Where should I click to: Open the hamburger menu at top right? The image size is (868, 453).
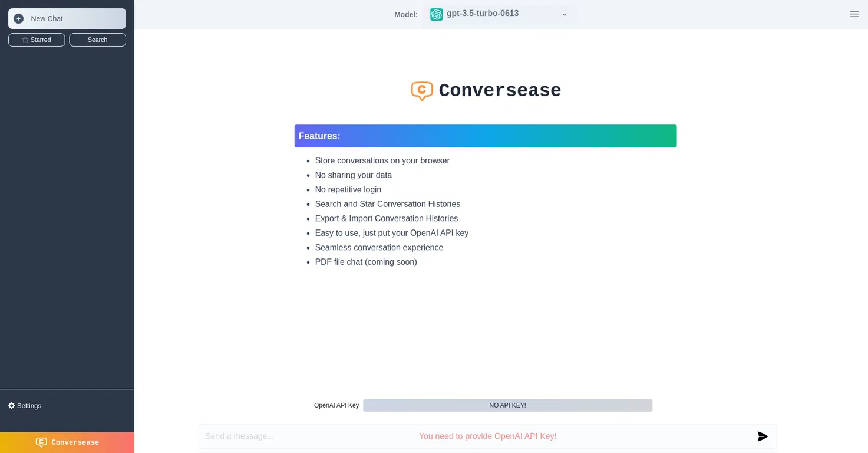pyautogui.click(x=854, y=14)
